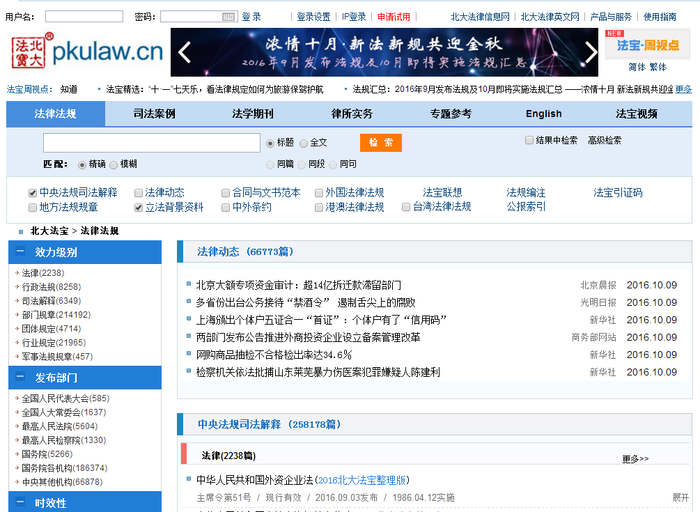Select the 模糊 matching radio option
The height and width of the screenshot is (512, 700).
[x=114, y=164]
